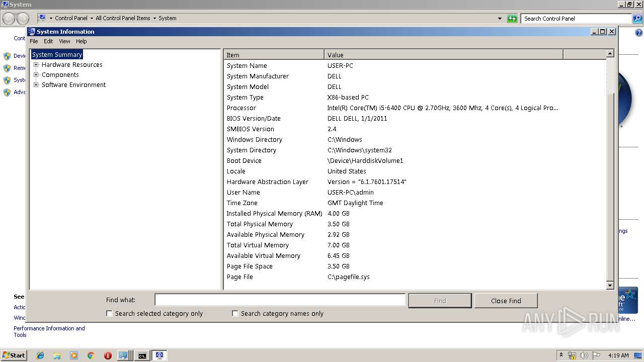Viewport: 644px width, 362px height.
Task: Click the Search Control Panel box
Action: point(576,19)
